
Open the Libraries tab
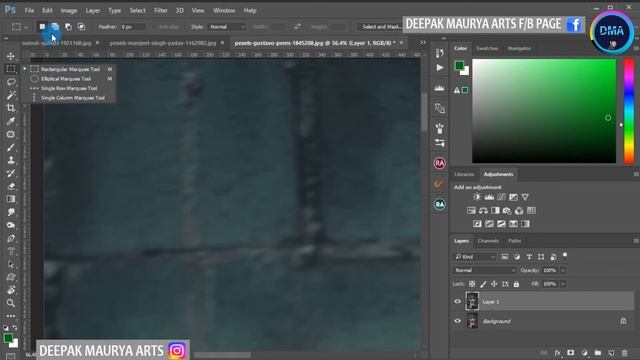tap(464, 174)
